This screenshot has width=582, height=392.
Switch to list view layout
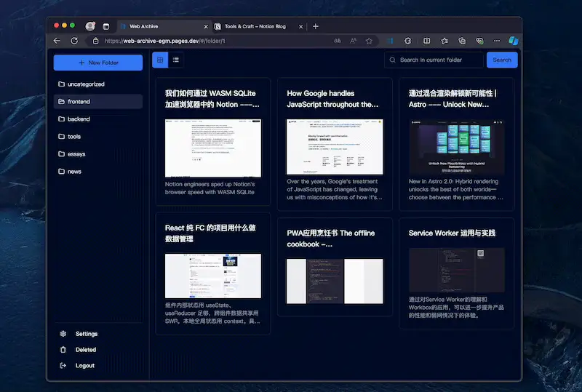(176, 60)
